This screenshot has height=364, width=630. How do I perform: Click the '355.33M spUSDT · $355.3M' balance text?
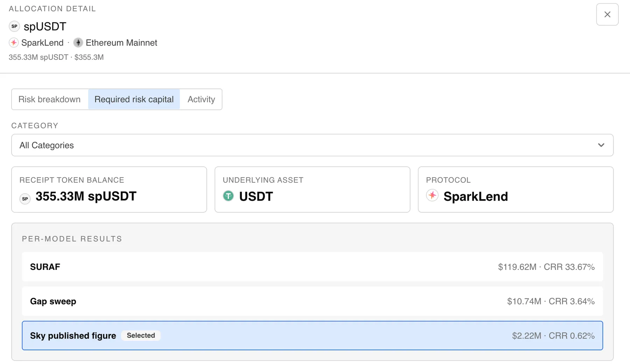pyautogui.click(x=56, y=57)
